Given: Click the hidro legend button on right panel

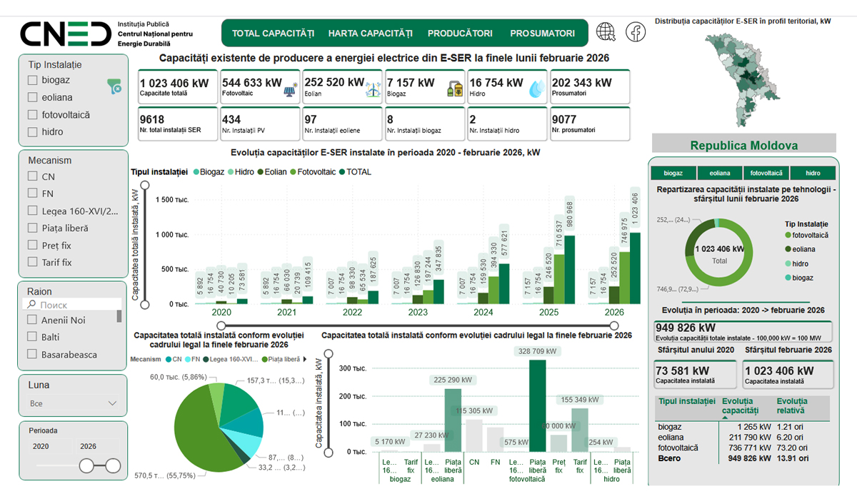Looking at the screenshot, I should click(813, 172).
